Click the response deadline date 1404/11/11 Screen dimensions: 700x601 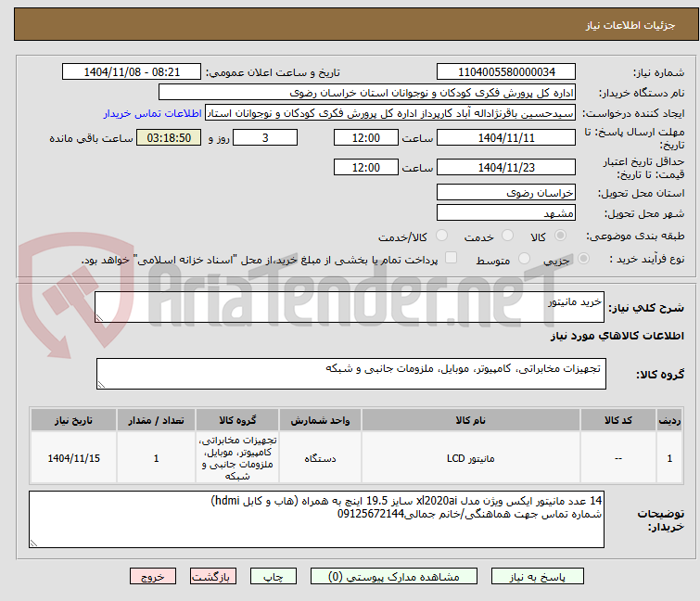tap(506, 137)
